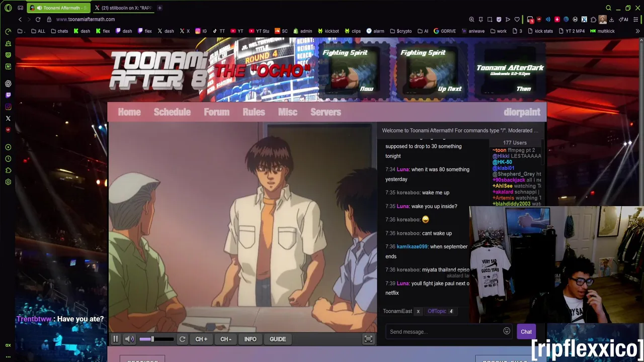This screenshot has width=644, height=362.
Task: Open the history clock sidebar icon
Action: click(8, 159)
